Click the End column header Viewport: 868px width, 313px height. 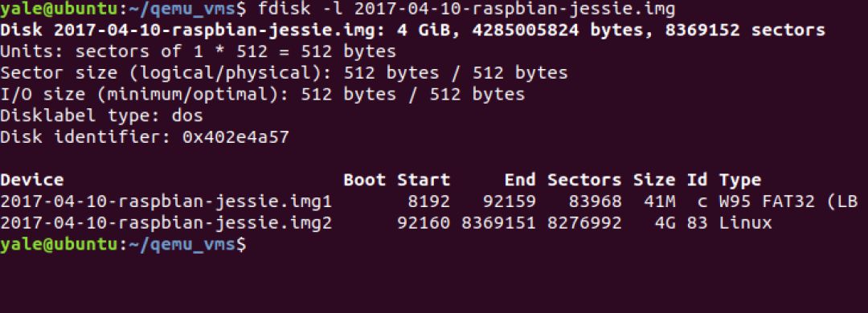(x=520, y=181)
